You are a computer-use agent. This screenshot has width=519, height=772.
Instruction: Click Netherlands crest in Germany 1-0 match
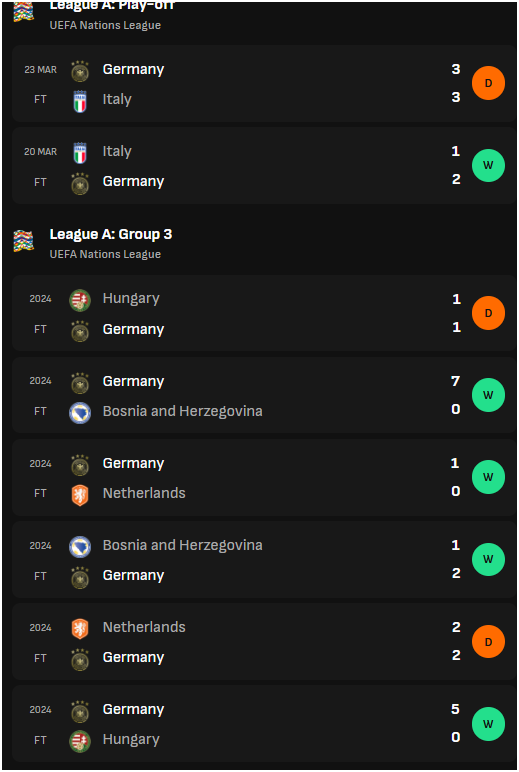pyautogui.click(x=80, y=495)
